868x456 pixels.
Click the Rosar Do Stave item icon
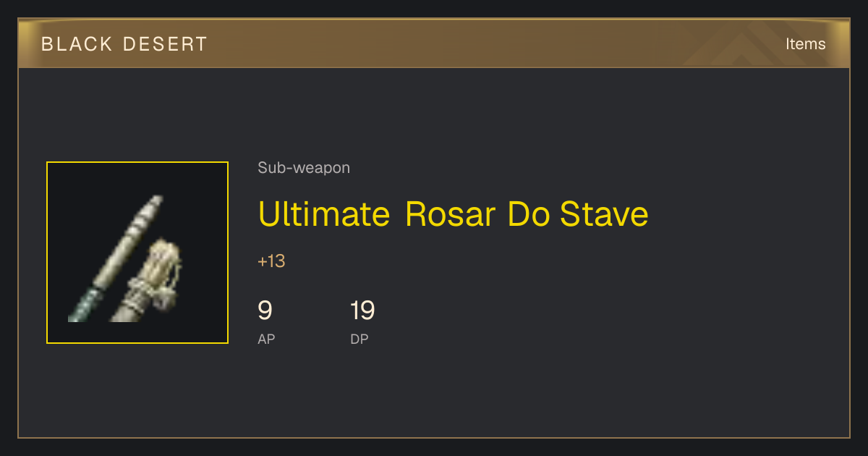pos(137,253)
